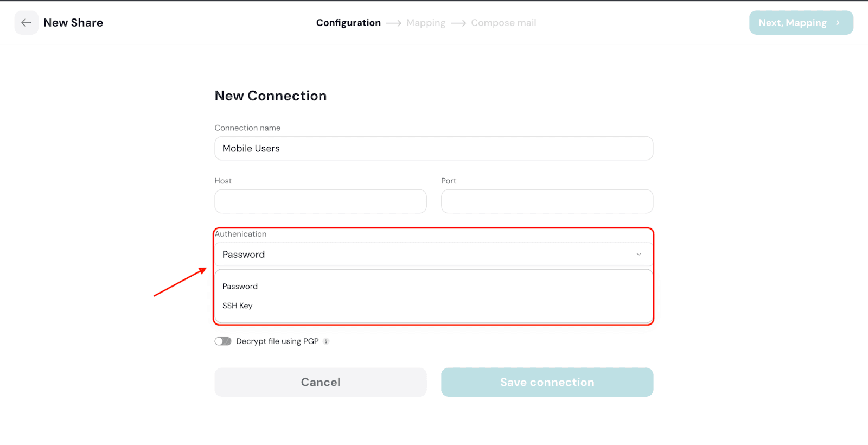Collapse the Authentication dropdown chevron
The width and height of the screenshot is (868, 445).
click(x=639, y=255)
